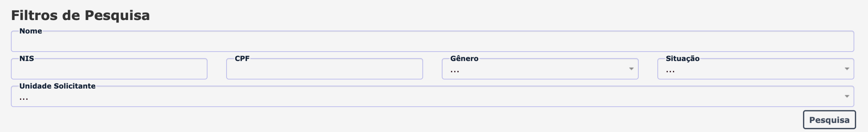Click the CPF field label
Viewport: 868px width, 132px height.
click(x=242, y=58)
